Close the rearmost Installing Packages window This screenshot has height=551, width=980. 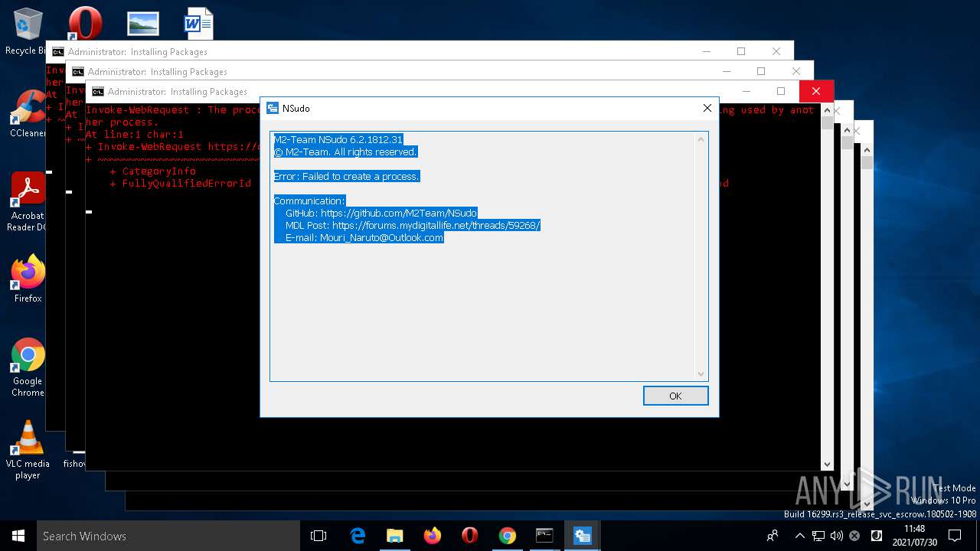776,51
